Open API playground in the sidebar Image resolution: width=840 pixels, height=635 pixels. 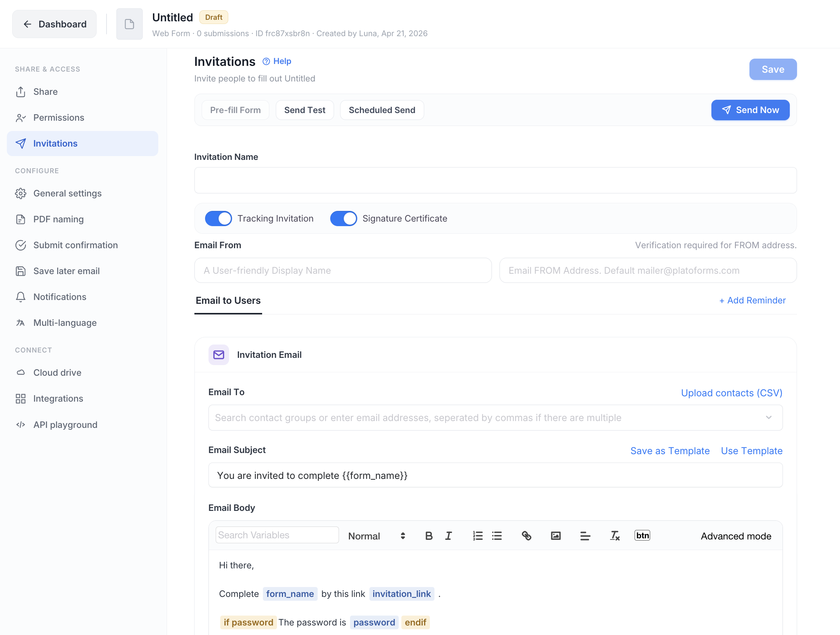click(x=83, y=424)
